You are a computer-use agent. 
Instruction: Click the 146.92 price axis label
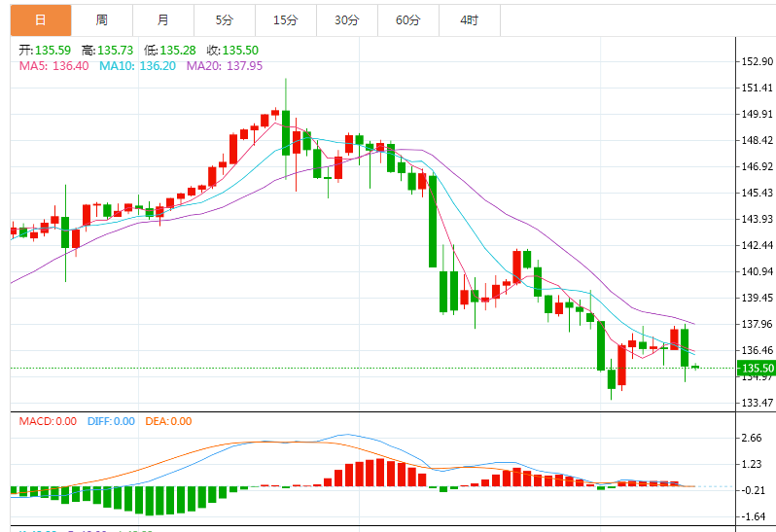[758, 166]
